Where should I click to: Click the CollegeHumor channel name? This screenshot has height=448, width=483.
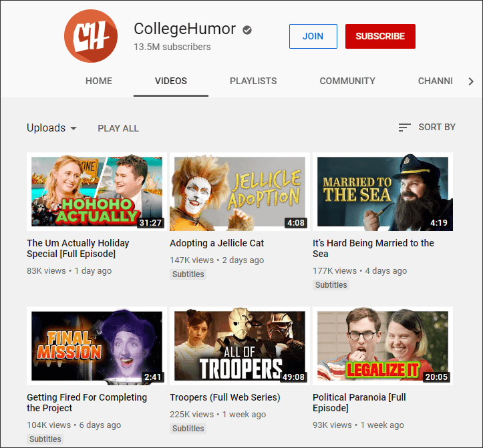185,29
